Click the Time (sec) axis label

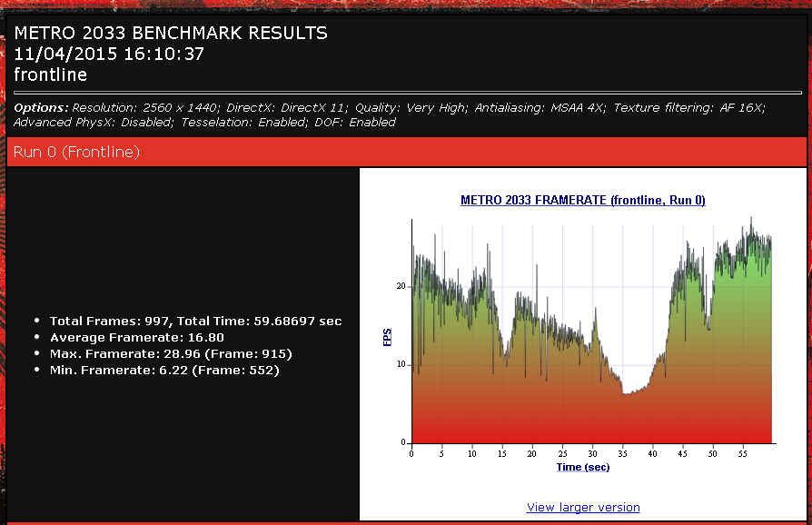click(583, 467)
